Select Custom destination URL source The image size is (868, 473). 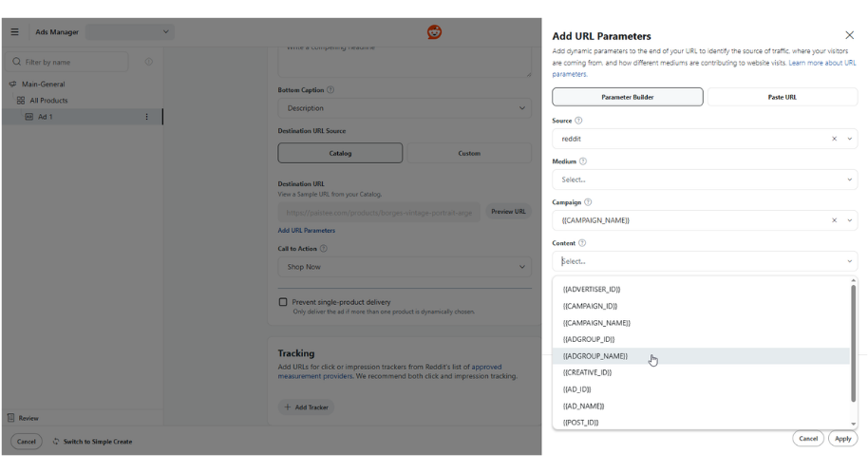click(469, 154)
